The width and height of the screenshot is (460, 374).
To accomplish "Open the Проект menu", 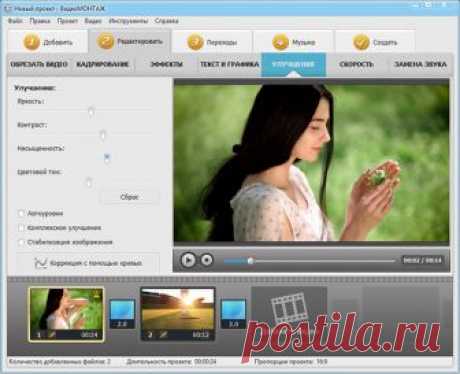I will pyautogui.click(x=67, y=21).
